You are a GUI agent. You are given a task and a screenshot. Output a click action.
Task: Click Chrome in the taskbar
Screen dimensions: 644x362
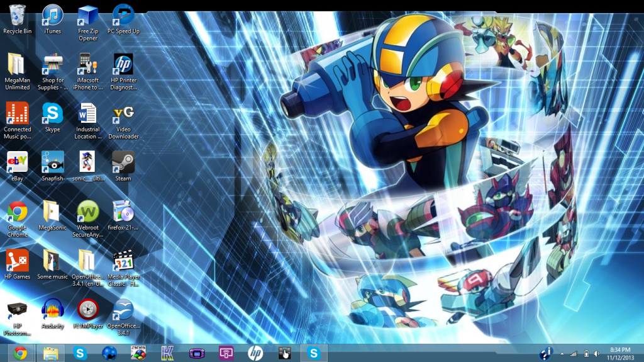[x=20, y=353]
